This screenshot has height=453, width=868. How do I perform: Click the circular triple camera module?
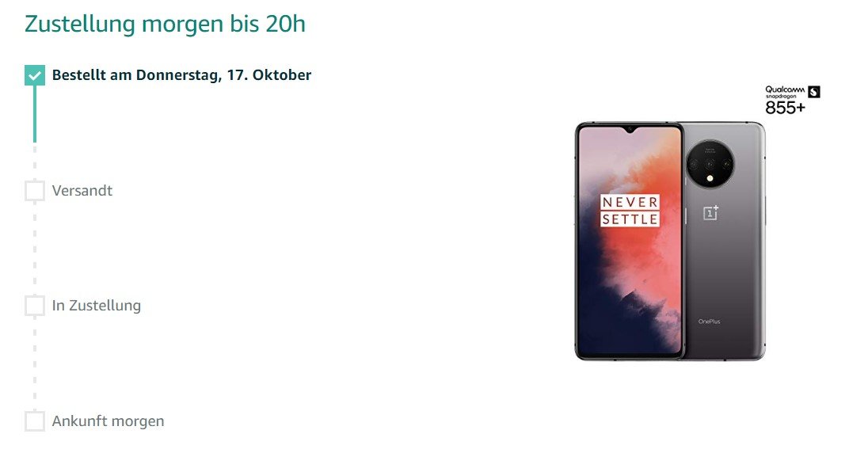[710, 165]
